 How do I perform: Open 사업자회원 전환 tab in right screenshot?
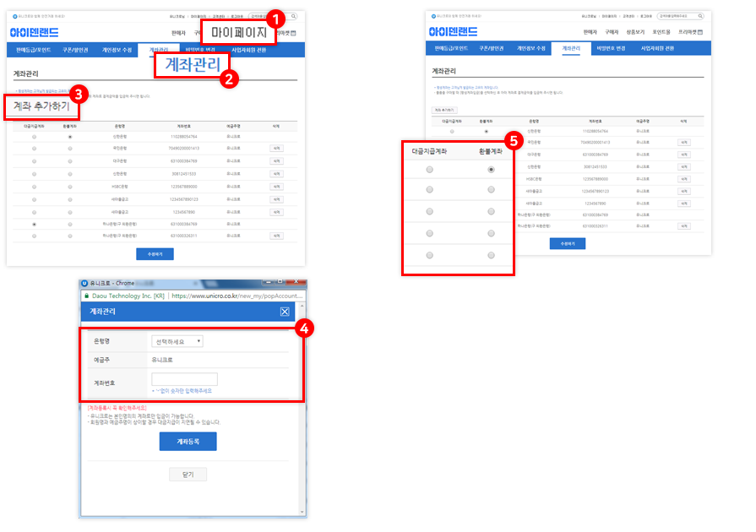click(x=658, y=49)
